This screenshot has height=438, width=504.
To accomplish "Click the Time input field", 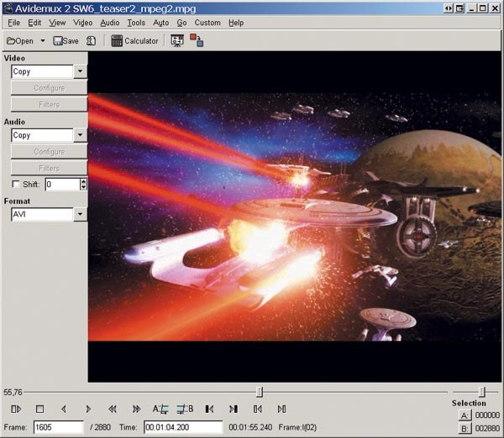I will pos(183,427).
